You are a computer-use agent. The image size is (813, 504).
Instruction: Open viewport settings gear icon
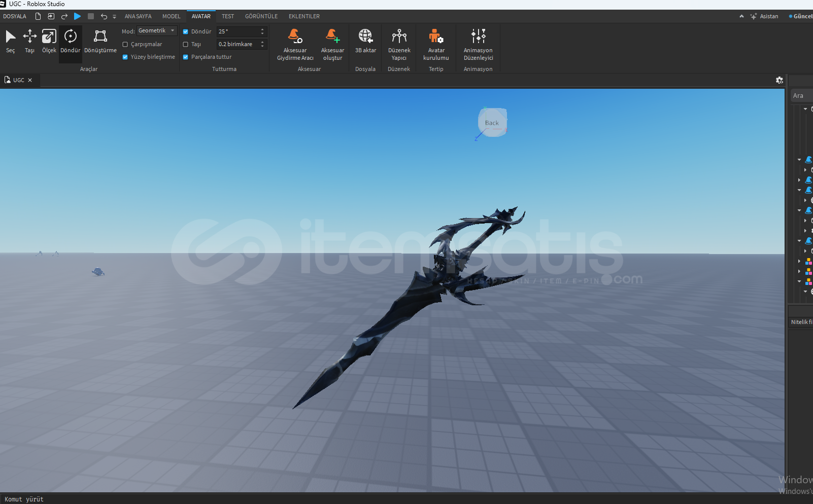coord(780,80)
